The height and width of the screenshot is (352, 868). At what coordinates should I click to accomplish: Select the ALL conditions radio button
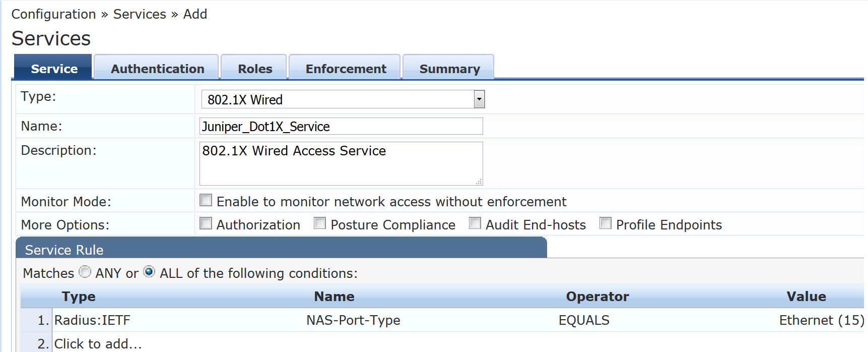click(149, 272)
